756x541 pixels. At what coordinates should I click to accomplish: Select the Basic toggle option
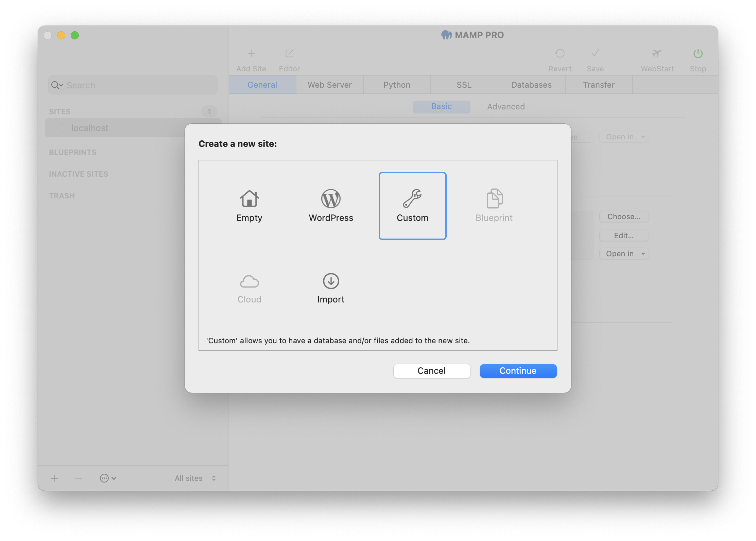[441, 106]
